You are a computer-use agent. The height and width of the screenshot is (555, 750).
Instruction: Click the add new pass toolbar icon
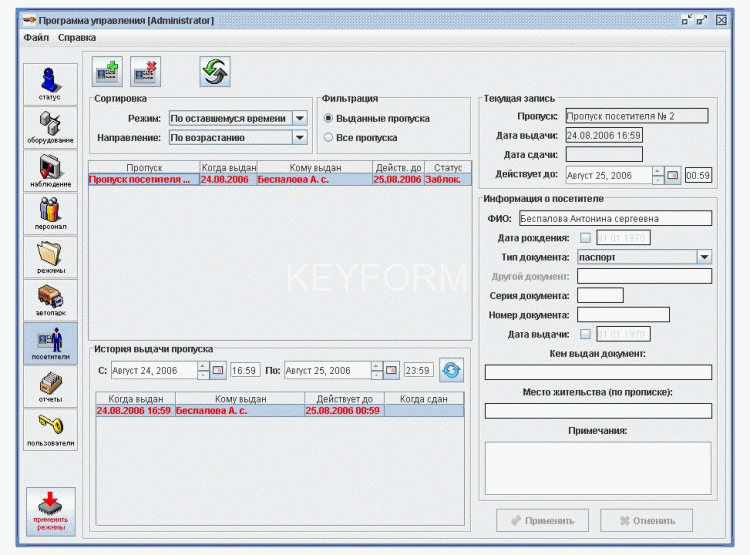click(x=107, y=72)
